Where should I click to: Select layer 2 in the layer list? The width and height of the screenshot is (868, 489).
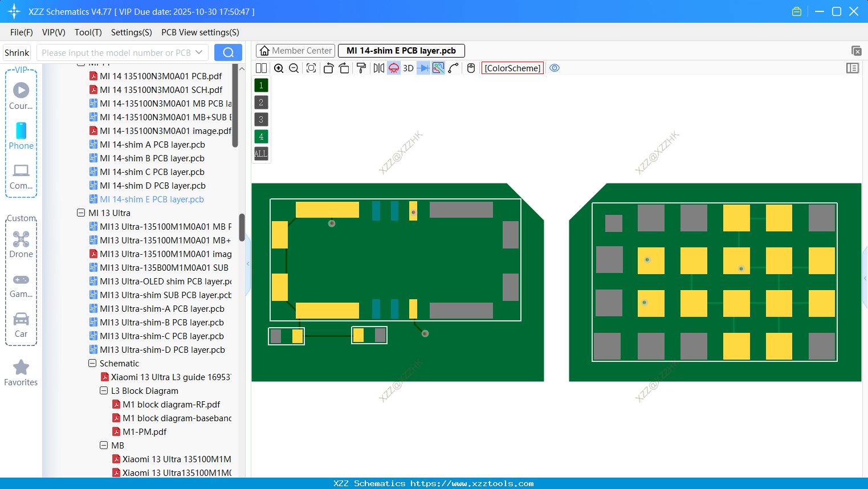pyautogui.click(x=260, y=102)
